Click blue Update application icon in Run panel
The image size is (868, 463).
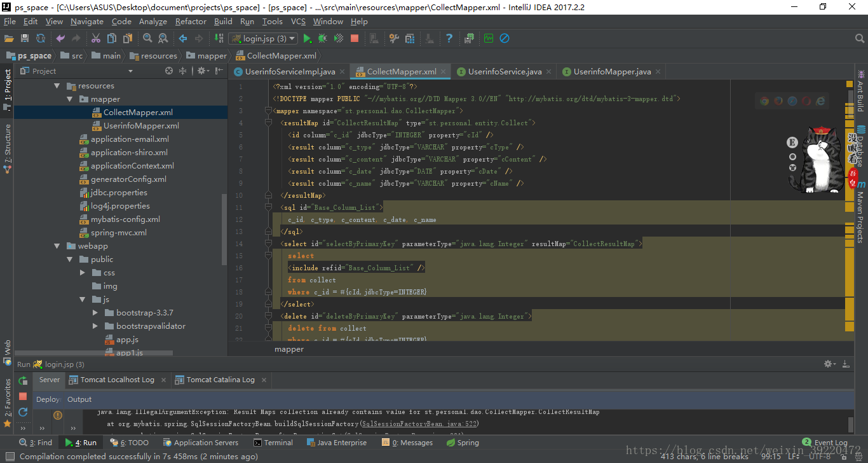(x=23, y=412)
